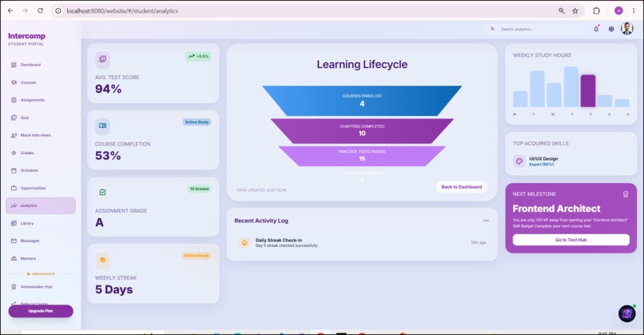Reload the page with the refresh icon
The image size is (644, 335).
click(40, 10)
